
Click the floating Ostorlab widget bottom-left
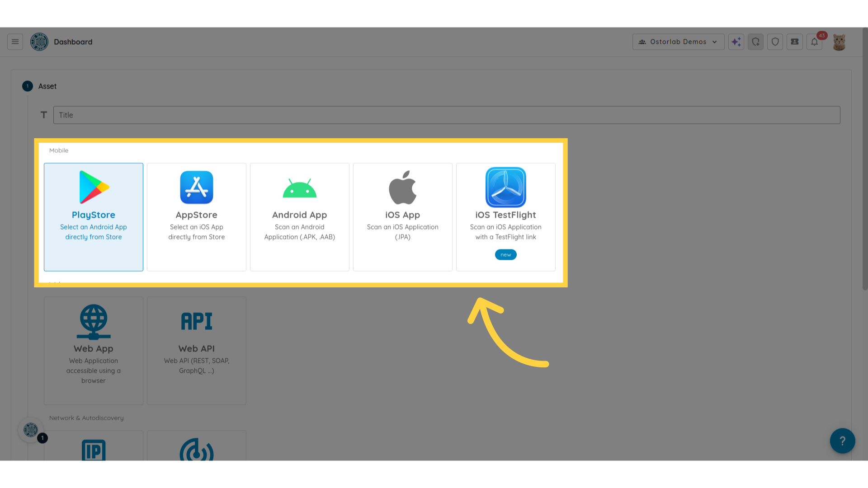(x=31, y=430)
